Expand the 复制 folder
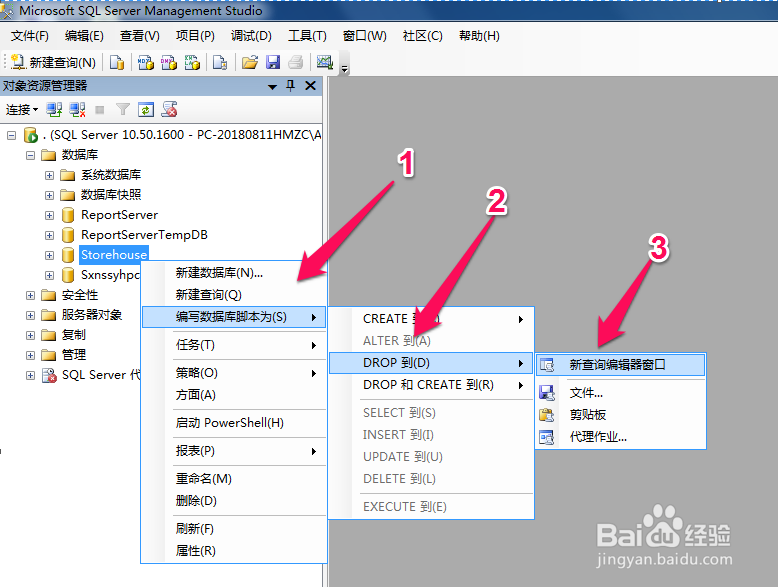This screenshot has width=778, height=587. (x=30, y=335)
